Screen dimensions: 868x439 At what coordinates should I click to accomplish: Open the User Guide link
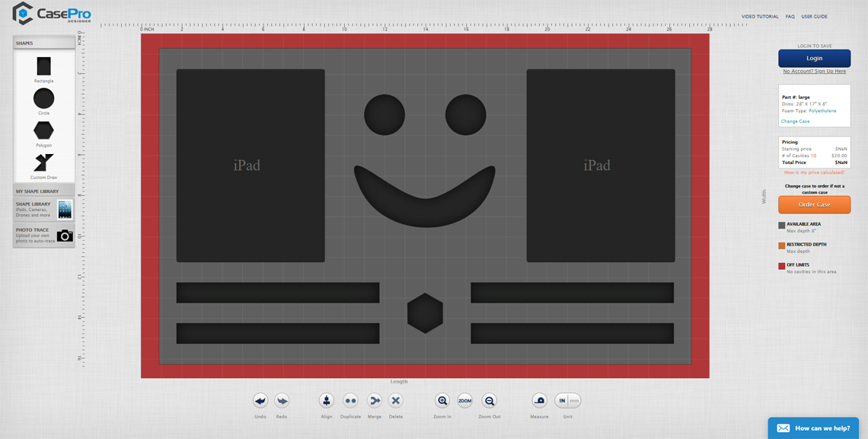[x=814, y=17]
